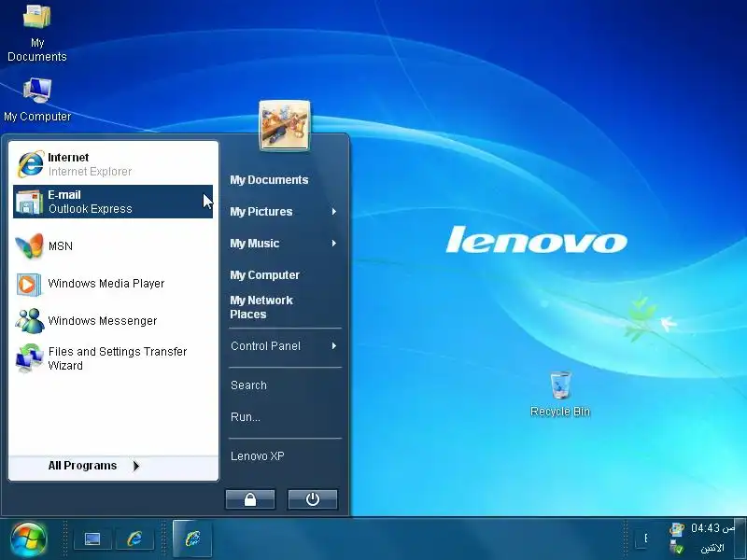Open Internet Explorer in Start menu
The width and height of the screenshot is (747, 560).
pyautogui.click(x=113, y=164)
